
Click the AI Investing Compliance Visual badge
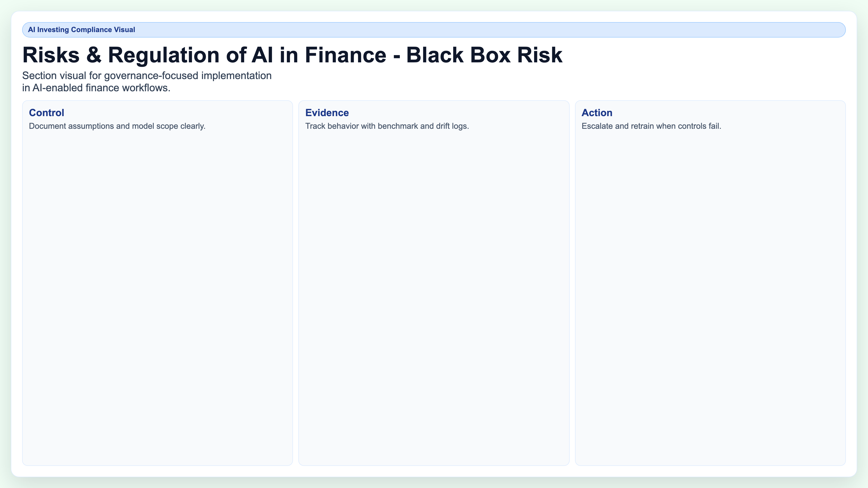point(82,29)
